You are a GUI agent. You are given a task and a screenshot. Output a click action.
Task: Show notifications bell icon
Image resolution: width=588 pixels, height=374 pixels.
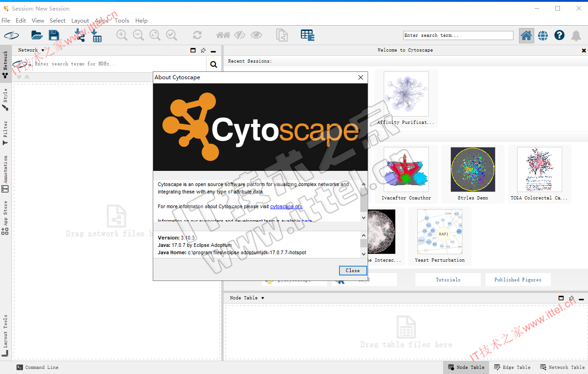click(x=576, y=35)
